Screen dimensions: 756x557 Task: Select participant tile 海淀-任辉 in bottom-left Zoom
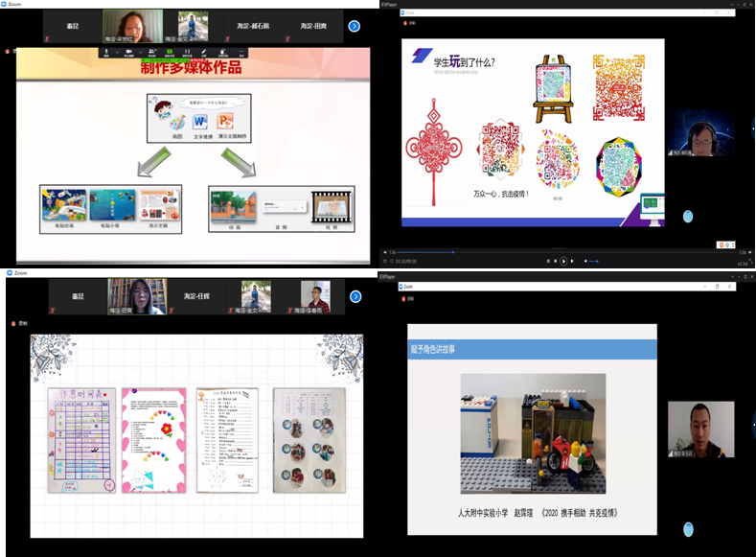196,296
